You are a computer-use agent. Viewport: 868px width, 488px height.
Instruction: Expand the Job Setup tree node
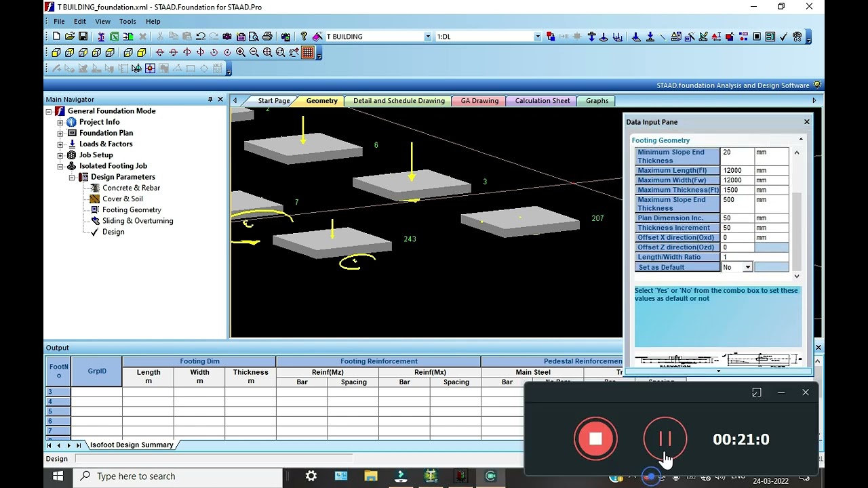point(60,155)
